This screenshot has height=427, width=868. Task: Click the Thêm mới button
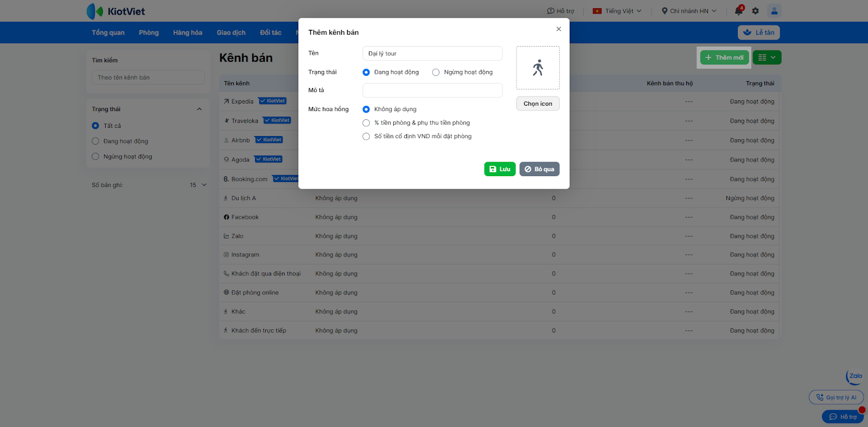tap(724, 57)
